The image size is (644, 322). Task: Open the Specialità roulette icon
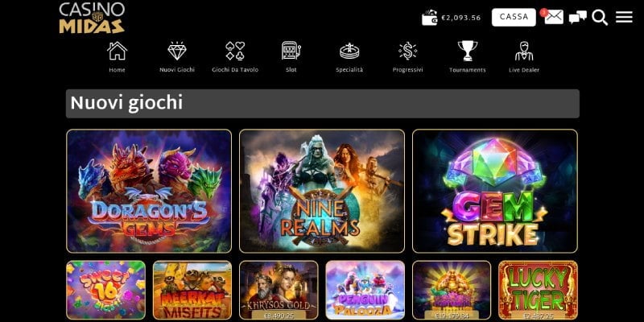coord(349,51)
